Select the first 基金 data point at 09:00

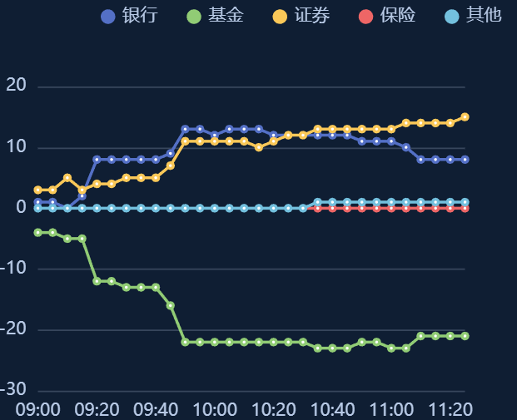37,233
